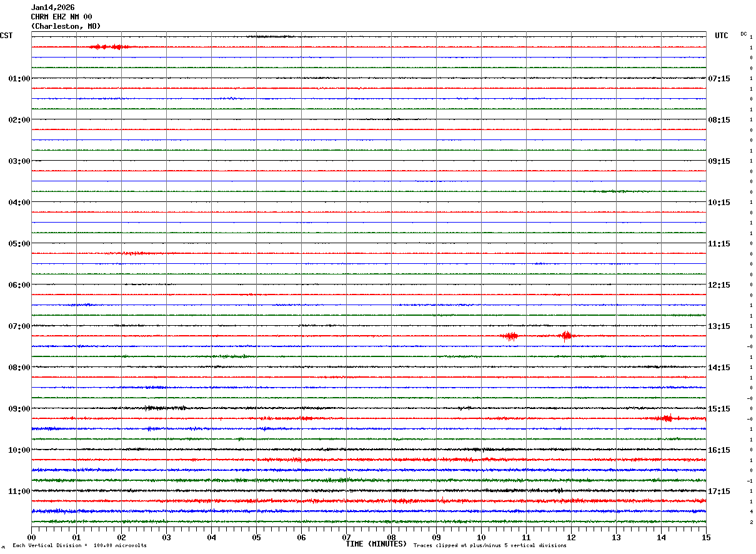
Task: Click the 10:15 UTC time label
Action: pyautogui.click(x=719, y=202)
